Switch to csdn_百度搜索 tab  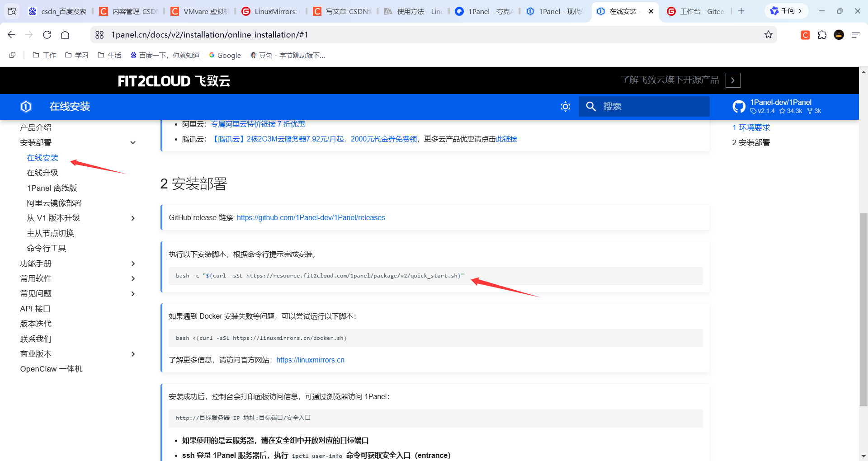point(57,11)
